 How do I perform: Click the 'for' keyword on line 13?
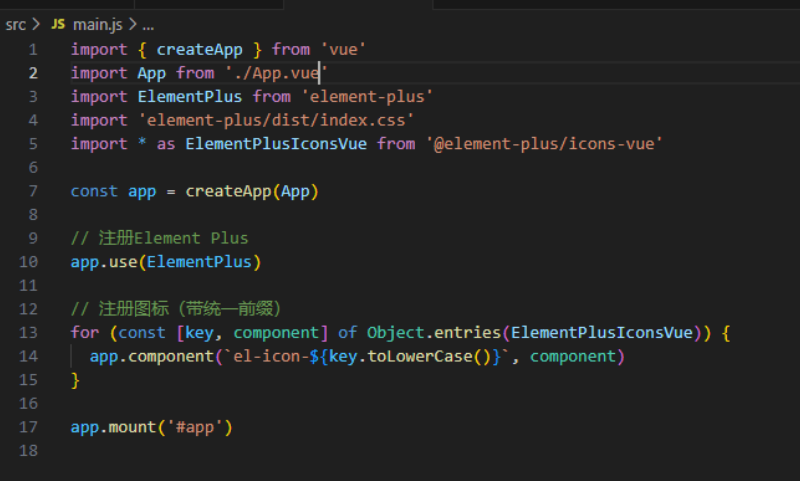[85, 333]
